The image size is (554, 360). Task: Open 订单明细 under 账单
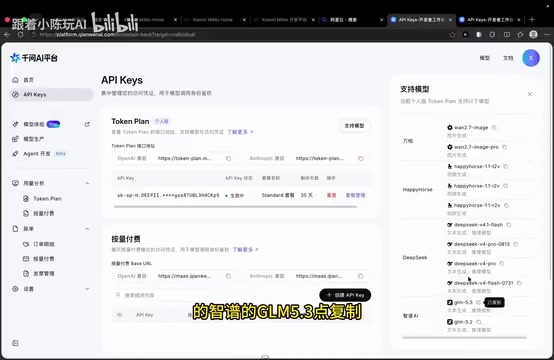[44, 244]
